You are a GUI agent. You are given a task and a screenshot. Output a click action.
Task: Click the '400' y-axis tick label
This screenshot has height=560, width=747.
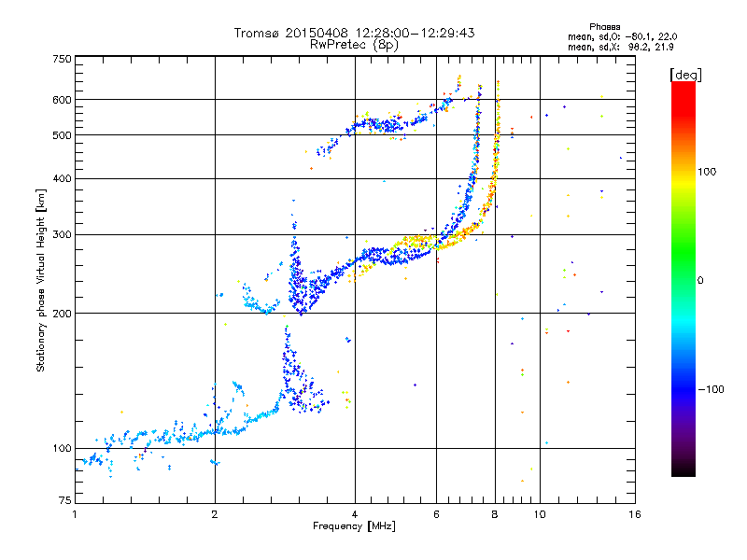tap(62, 179)
